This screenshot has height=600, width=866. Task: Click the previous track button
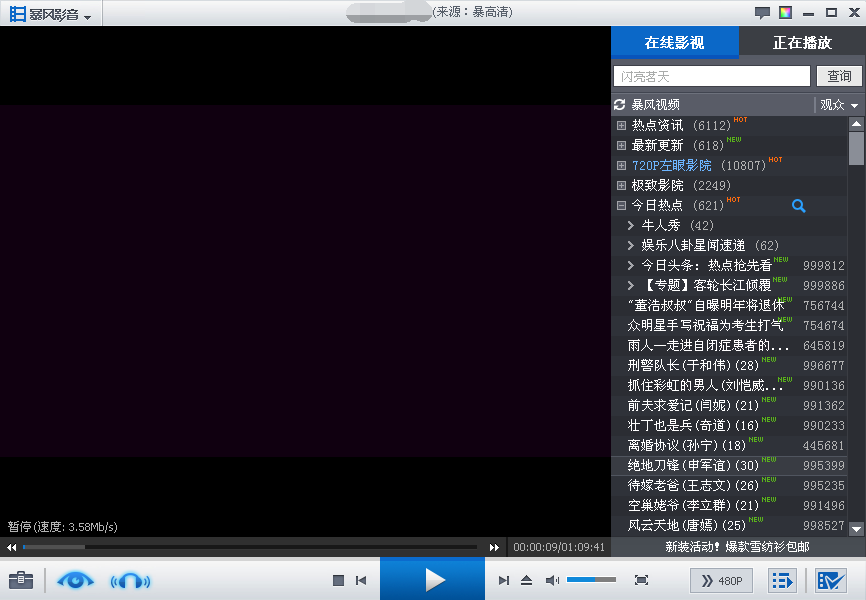click(x=361, y=580)
